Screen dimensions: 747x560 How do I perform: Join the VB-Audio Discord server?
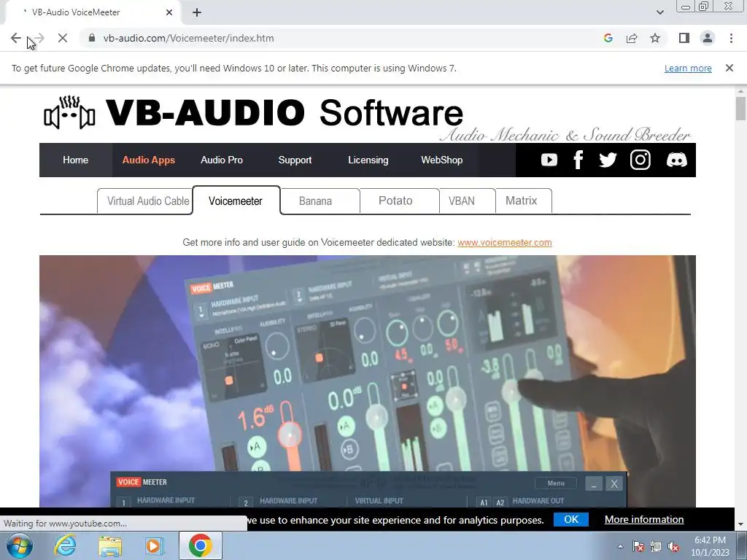coord(676,160)
